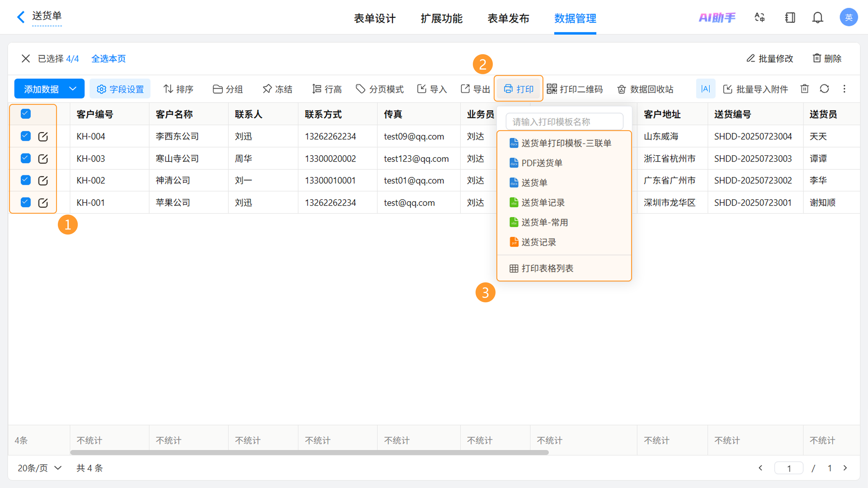The width and height of the screenshot is (868, 488).
Task: Clear selection with the X icon
Action: tap(26, 59)
